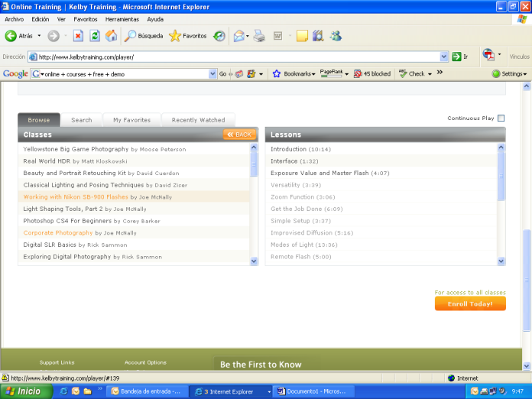
Task: Go to the Home page icon
Action: click(111, 36)
